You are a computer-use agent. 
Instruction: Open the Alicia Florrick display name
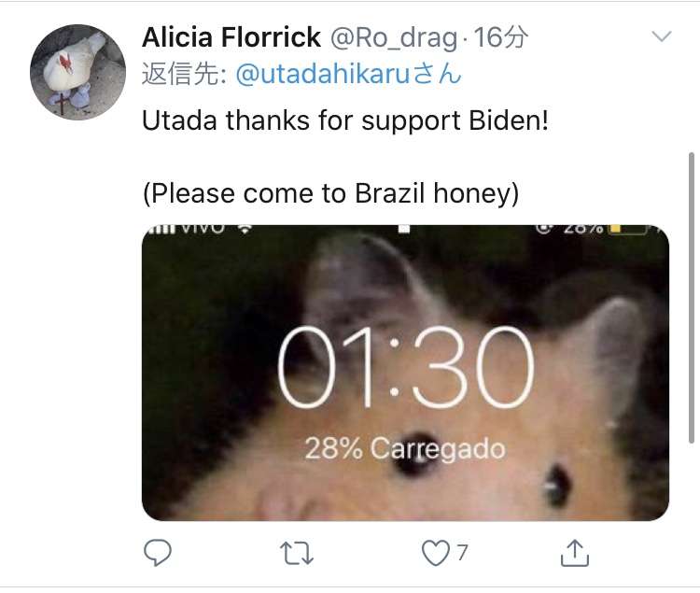(231, 37)
